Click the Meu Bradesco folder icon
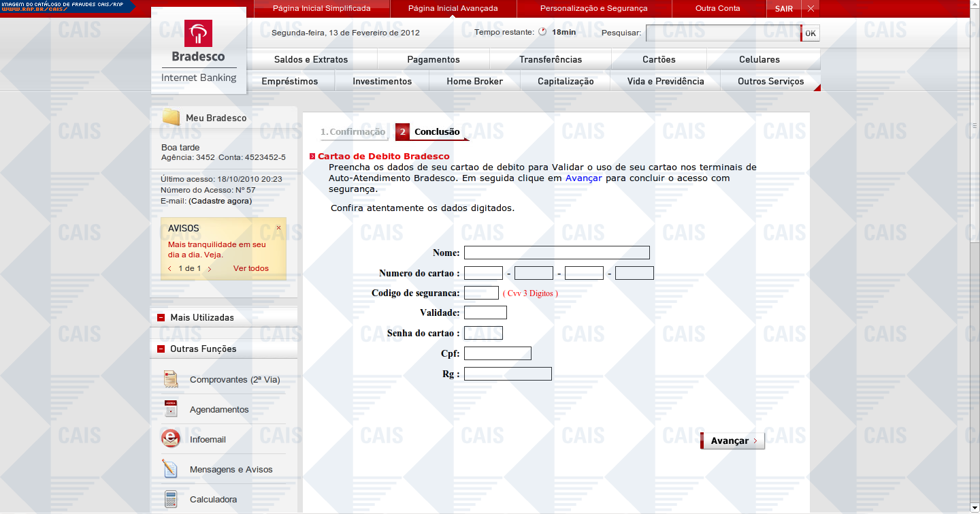The height and width of the screenshot is (514, 980). click(171, 118)
